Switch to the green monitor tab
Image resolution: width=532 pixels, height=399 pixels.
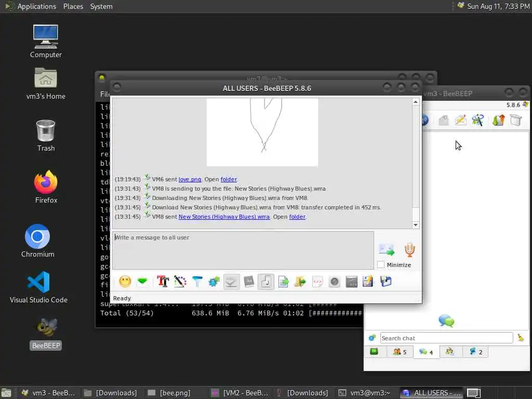pyautogui.click(x=374, y=352)
